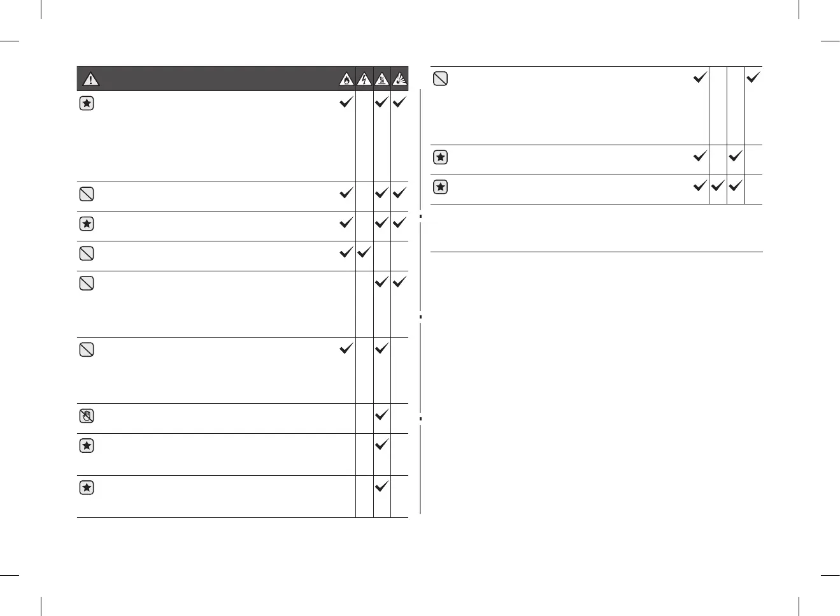
Task: Click star icon in left table's bottom row
Action: pyautogui.click(x=87, y=488)
